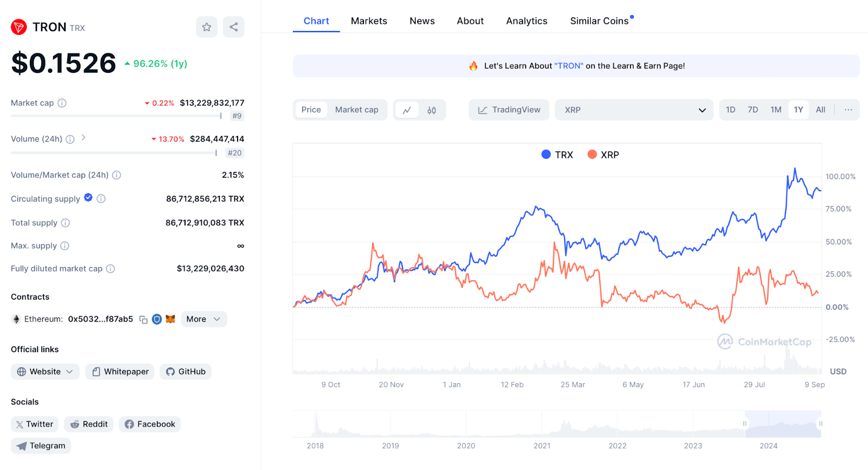Click the "TRON" Learn & Earn link
Image resolution: width=868 pixels, height=470 pixels.
pyautogui.click(x=569, y=66)
